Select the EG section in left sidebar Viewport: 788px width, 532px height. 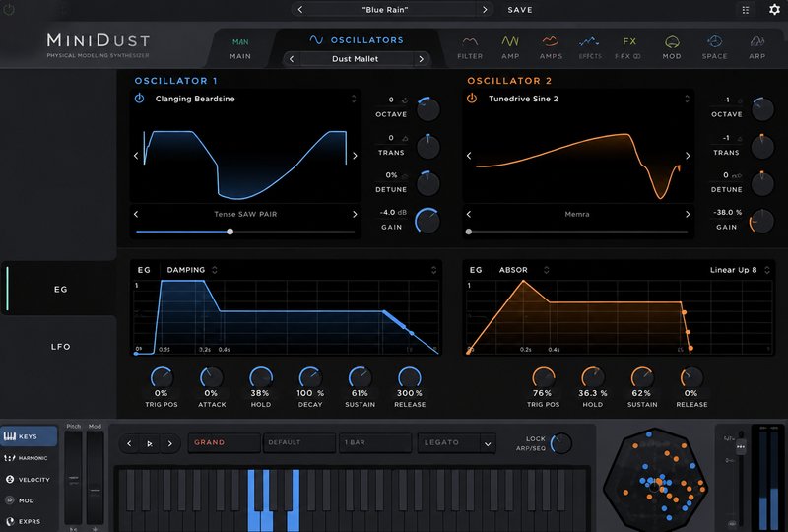tap(60, 289)
